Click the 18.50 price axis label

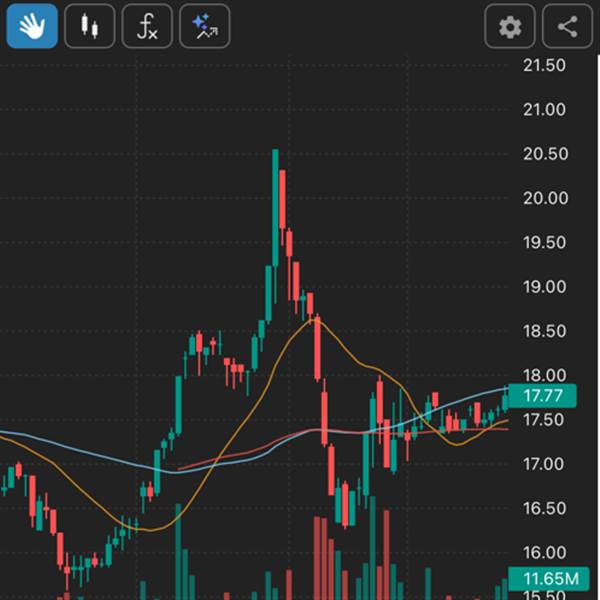coord(544,331)
